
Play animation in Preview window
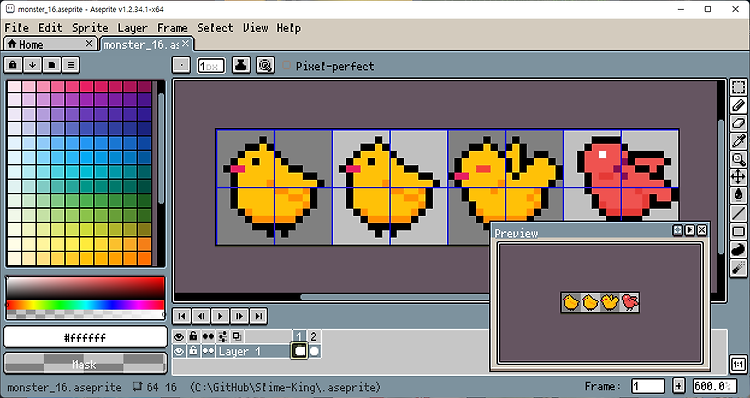(690, 230)
